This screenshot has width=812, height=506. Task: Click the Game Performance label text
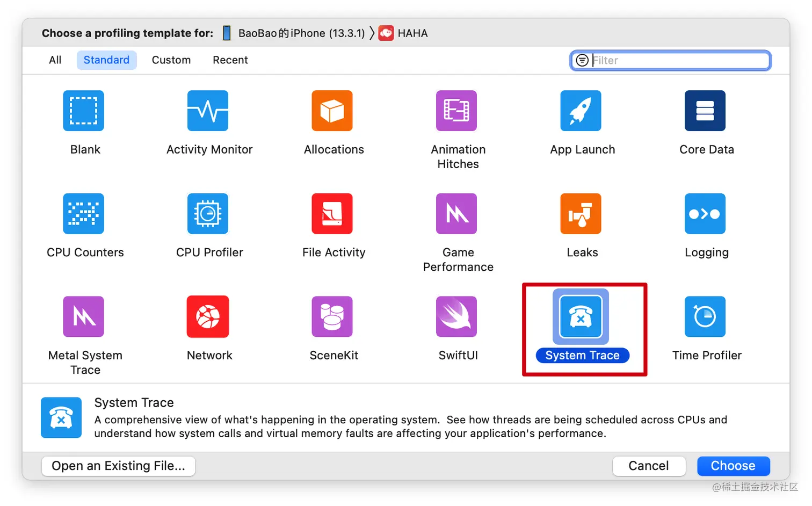[458, 259]
